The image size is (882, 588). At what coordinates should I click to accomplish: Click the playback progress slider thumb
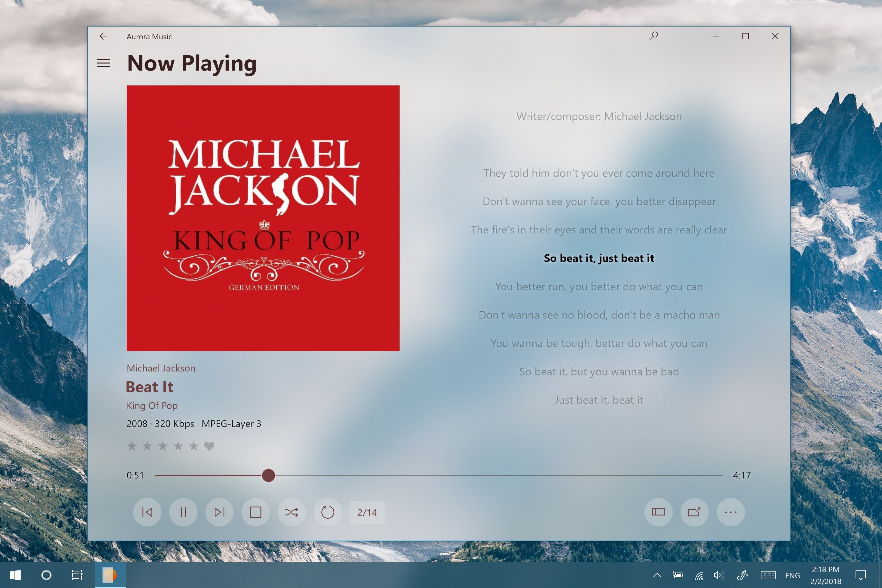click(x=269, y=475)
